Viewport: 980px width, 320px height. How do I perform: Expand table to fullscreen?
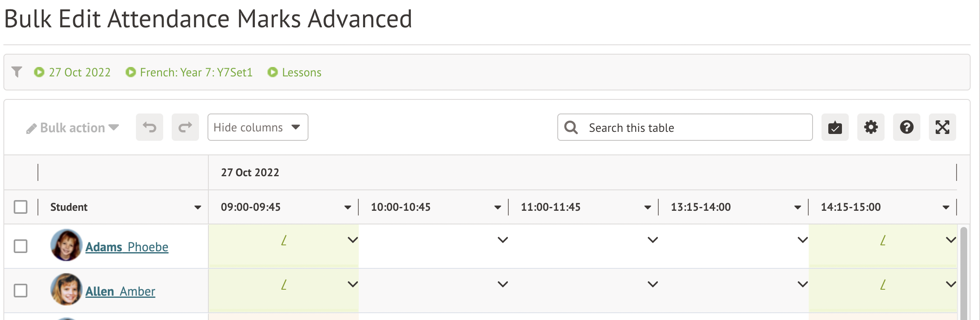942,127
